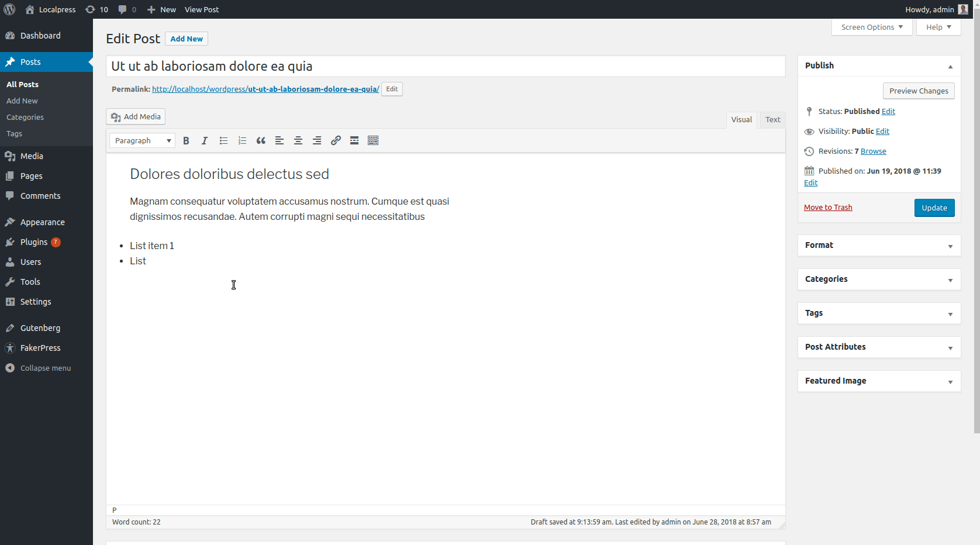The width and height of the screenshot is (980, 545).
Task: Edit the Published on date
Action: tap(810, 182)
